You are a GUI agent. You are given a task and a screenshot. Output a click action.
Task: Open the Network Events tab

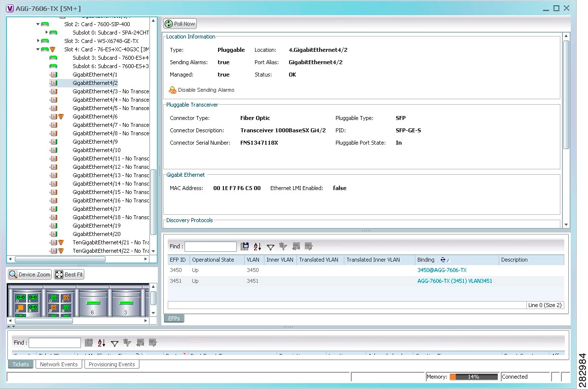(x=59, y=364)
